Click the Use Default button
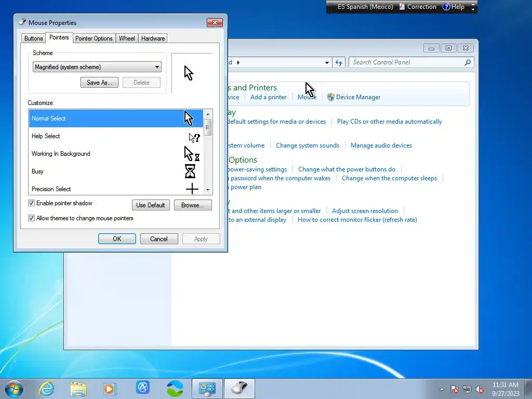 click(151, 205)
